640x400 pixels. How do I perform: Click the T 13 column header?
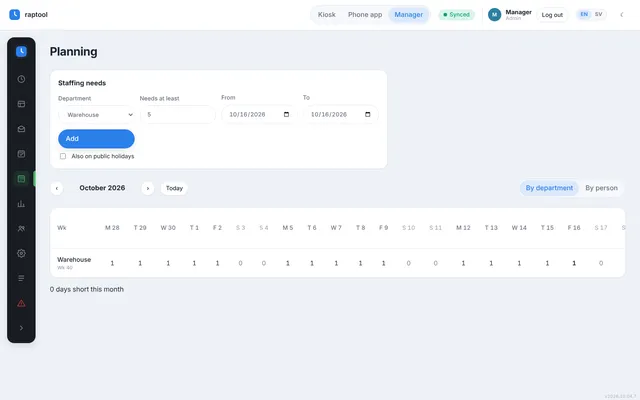491,228
